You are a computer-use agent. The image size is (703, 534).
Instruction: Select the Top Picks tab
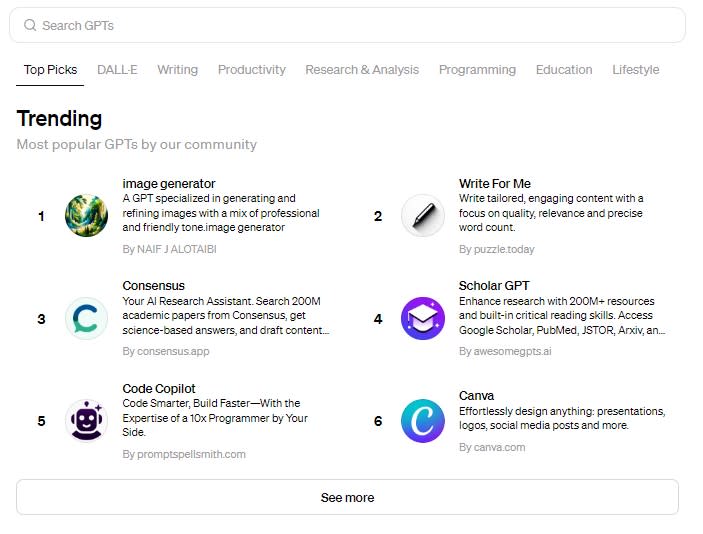click(x=50, y=70)
